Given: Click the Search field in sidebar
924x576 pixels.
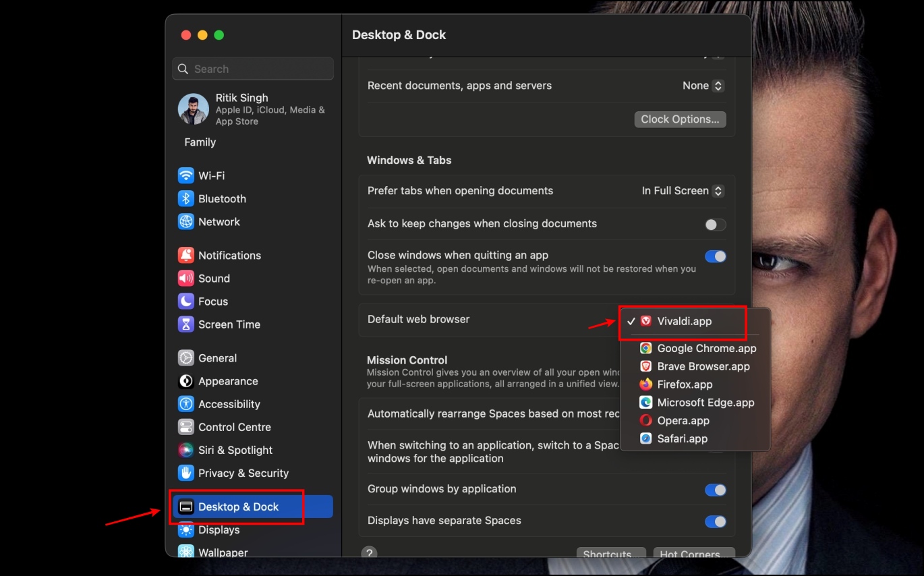Looking at the screenshot, I should pyautogui.click(x=253, y=69).
